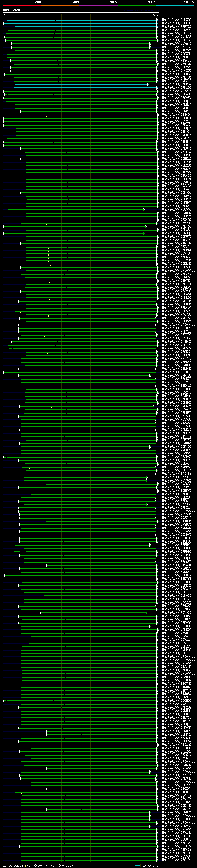Click the purple ~60% identity legend bar
Viewport: 197px width, 868px height.
coord(99,6)
